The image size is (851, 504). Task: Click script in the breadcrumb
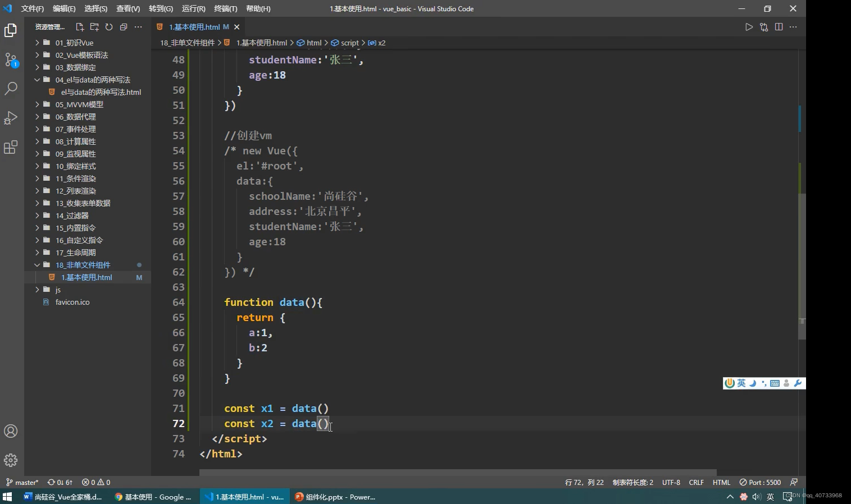click(x=349, y=43)
